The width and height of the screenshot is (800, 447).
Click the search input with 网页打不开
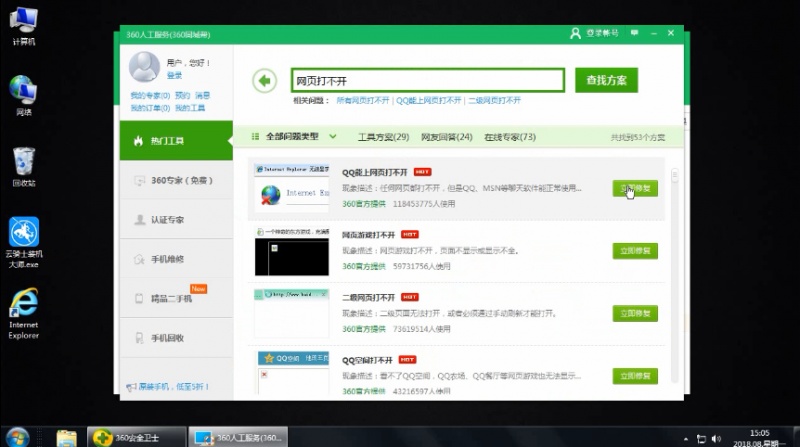pos(428,81)
